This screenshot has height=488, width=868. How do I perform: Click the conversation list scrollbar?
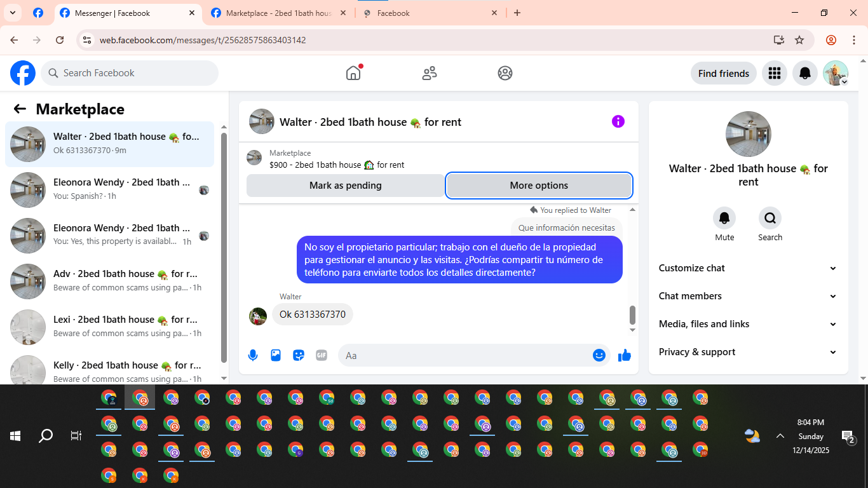click(x=224, y=247)
